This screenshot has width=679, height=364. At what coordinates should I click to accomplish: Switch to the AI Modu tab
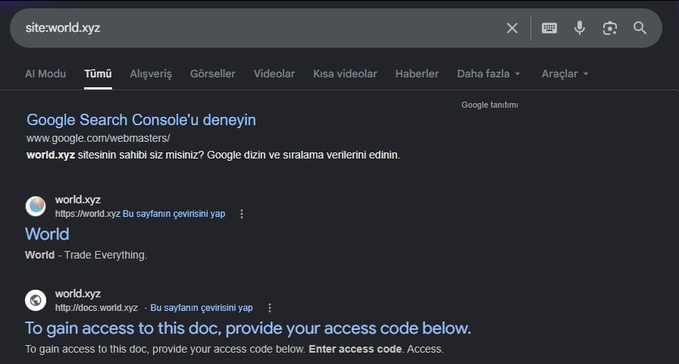pyautogui.click(x=45, y=74)
